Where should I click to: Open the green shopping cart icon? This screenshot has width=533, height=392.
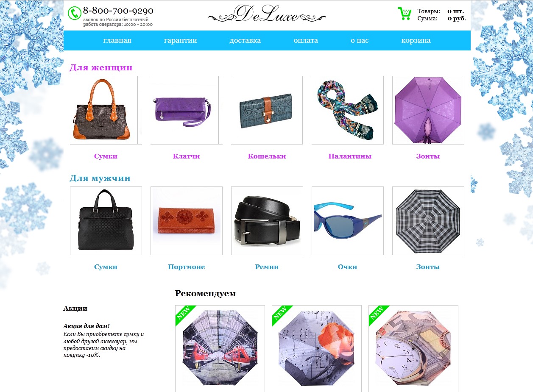(x=404, y=14)
